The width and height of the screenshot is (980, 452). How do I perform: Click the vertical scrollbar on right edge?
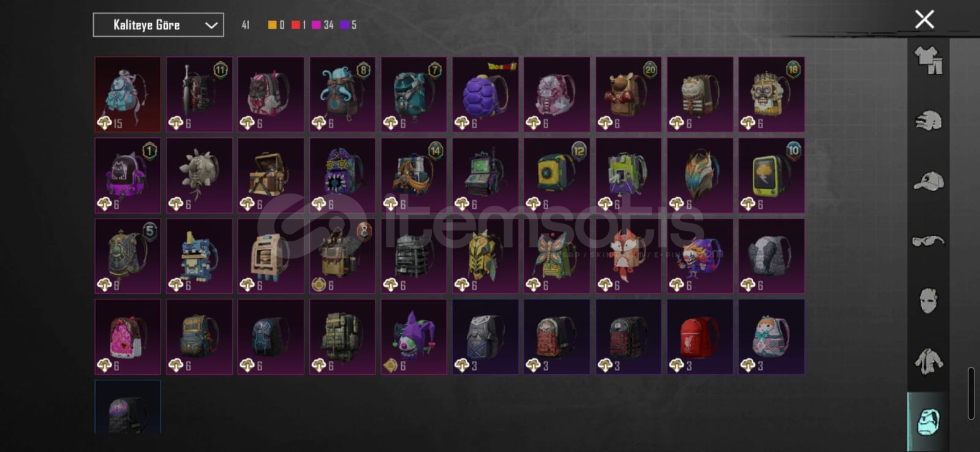click(971, 393)
